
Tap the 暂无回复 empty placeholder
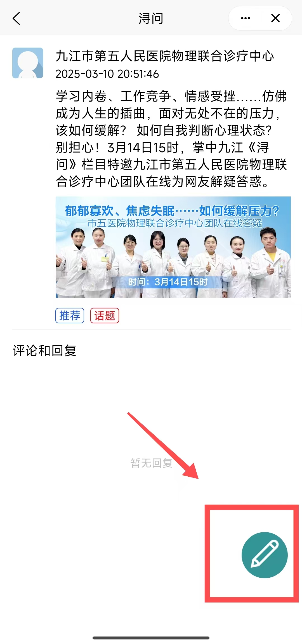(151, 463)
